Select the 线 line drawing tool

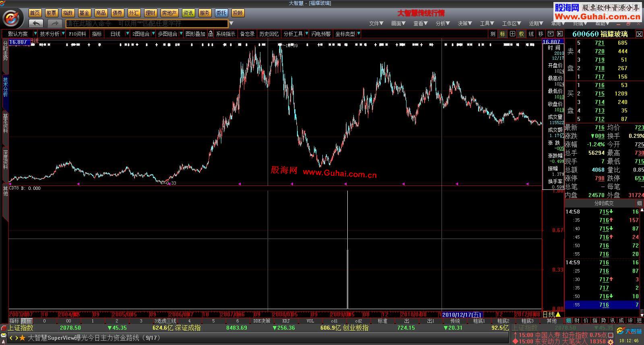pos(531,34)
